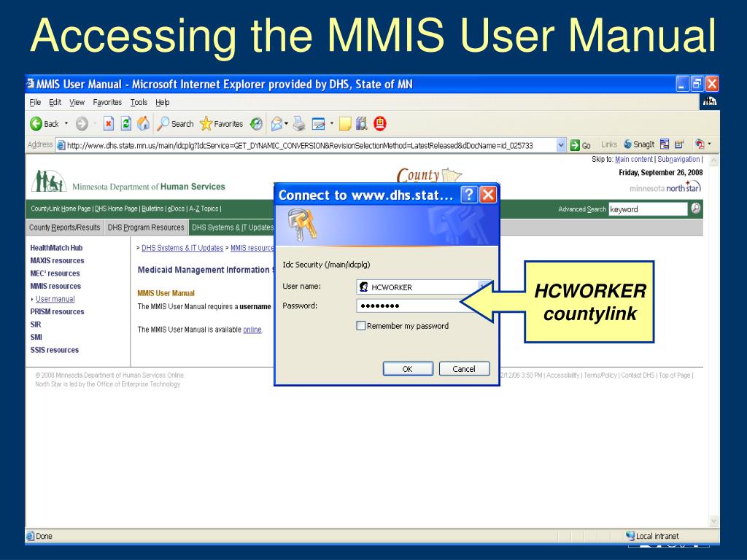This screenshot has height=560, width=747.
Task: Open the View menu
Action: click(77, 102)
